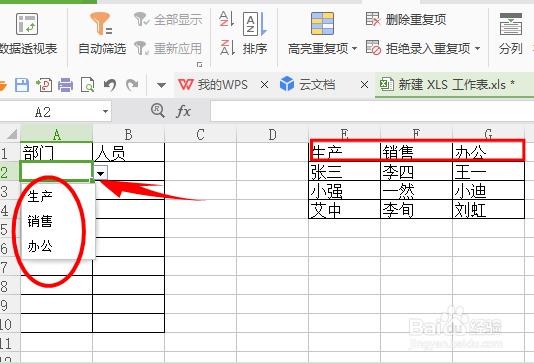
Task: Click cell containing 李四
Action: [416, 171]
